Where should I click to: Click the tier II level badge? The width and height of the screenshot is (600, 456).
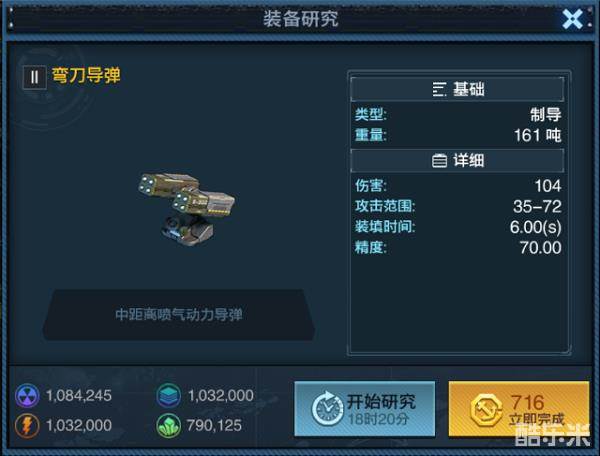click(x=34, y=77)
